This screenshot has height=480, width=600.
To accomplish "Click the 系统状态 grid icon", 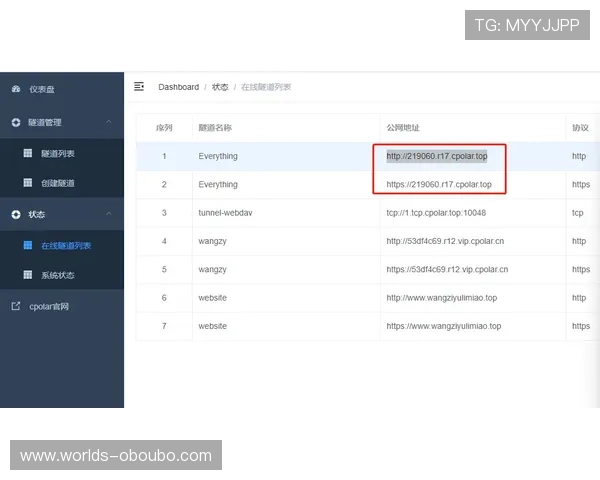I will pyautogui.click(x=29, y=275).
